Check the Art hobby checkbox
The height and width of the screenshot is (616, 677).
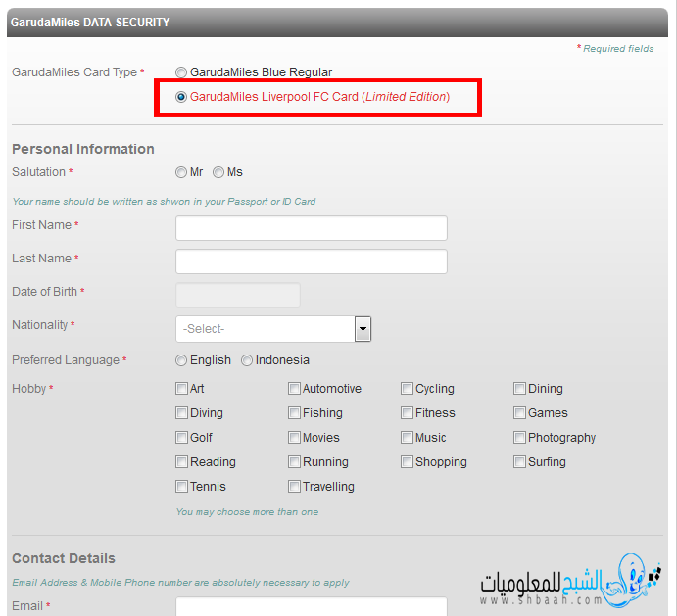pyautogui.click(x=182, y=389)
